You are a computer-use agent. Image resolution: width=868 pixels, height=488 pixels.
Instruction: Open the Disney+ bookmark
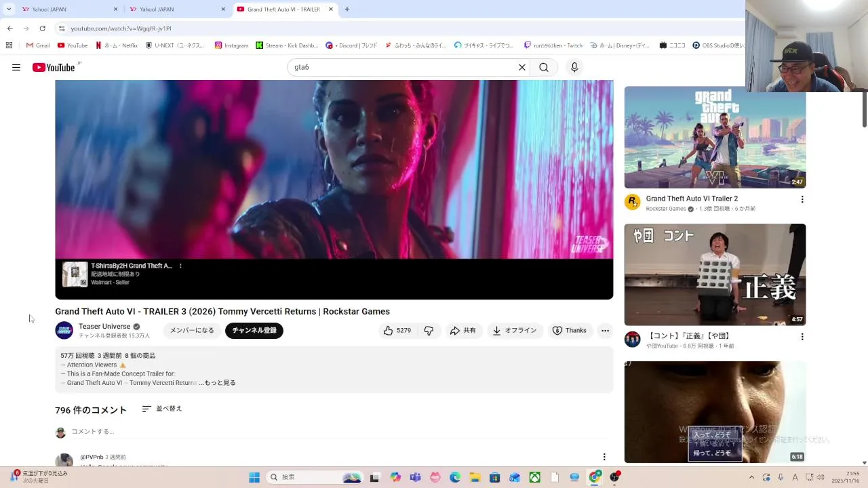[x=619, y=45]
